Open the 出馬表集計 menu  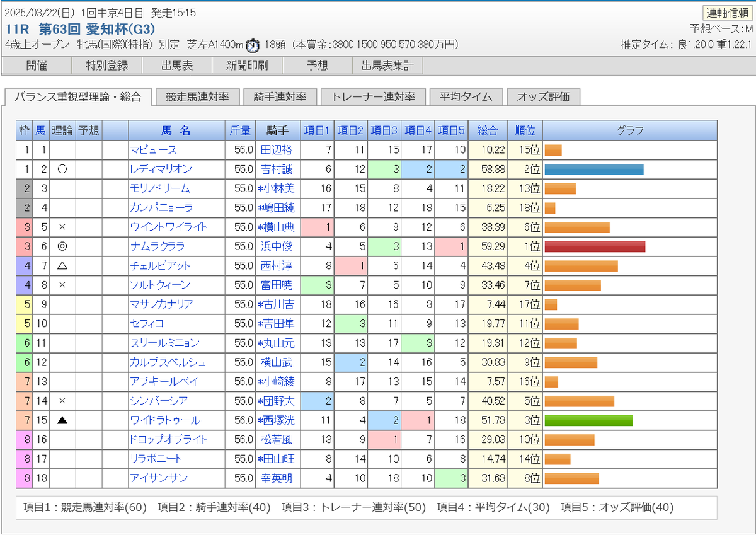pyautogui.click(x=387, y=66)
